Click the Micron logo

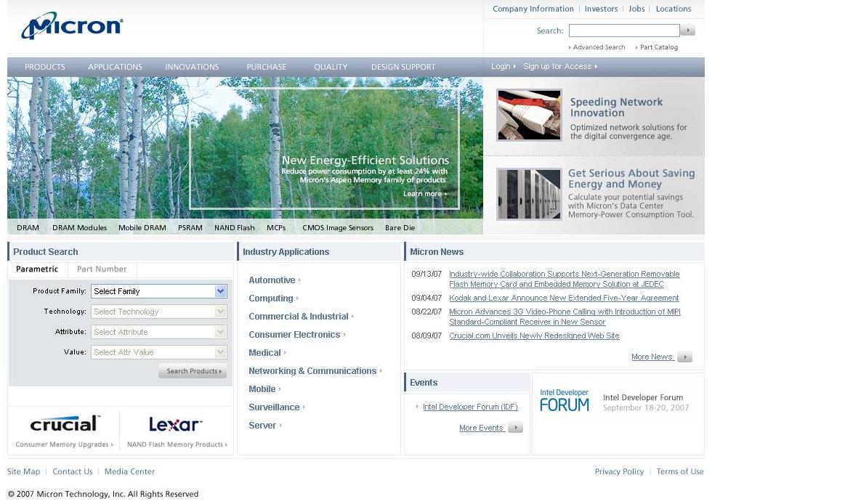coord(72,26)
